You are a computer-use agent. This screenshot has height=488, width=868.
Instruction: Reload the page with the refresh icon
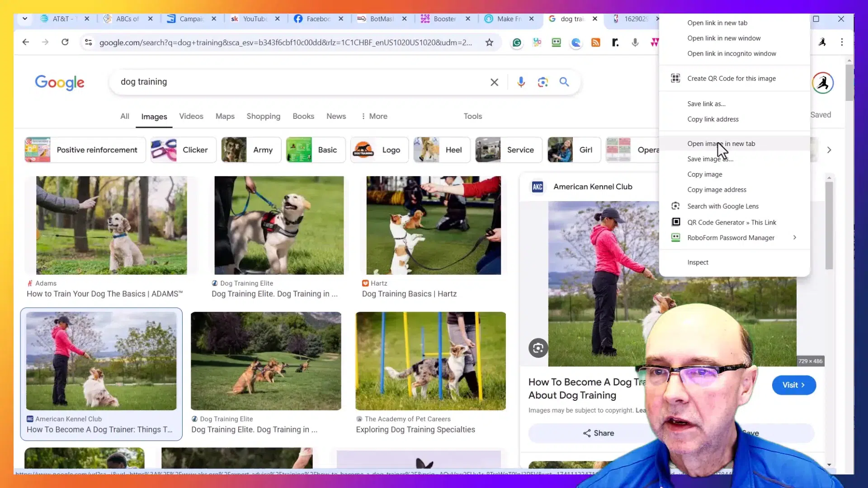tap(65, 42)
